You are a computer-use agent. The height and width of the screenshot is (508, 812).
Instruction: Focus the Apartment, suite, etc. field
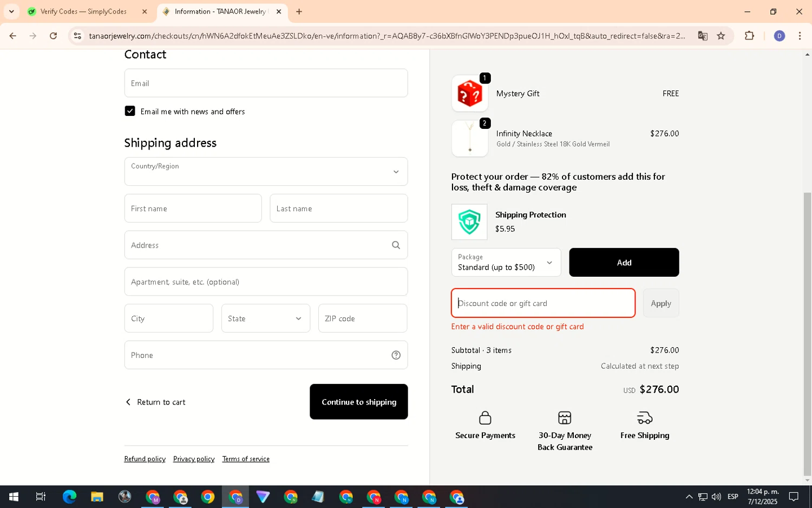click(266, 282)
